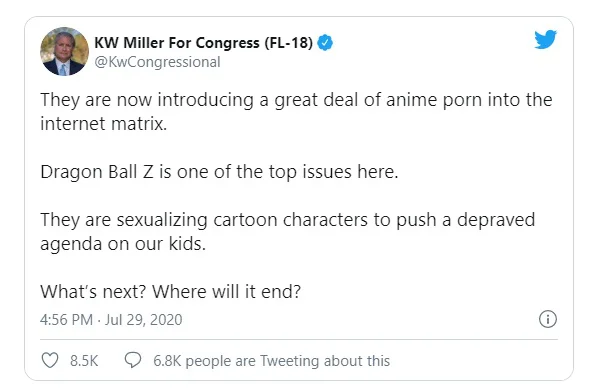The height and width of the screenshot is (389, 589).
Task: Open the 4:56 PM timestamp link
Action: [66, 320]
